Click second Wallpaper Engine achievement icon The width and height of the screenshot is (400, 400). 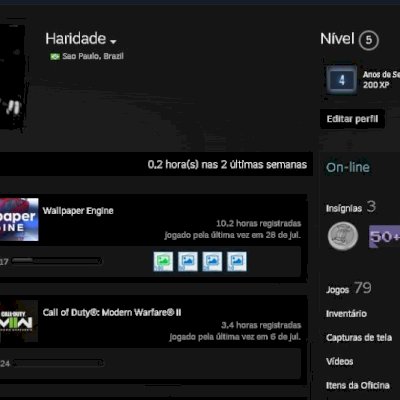point(188,262)
